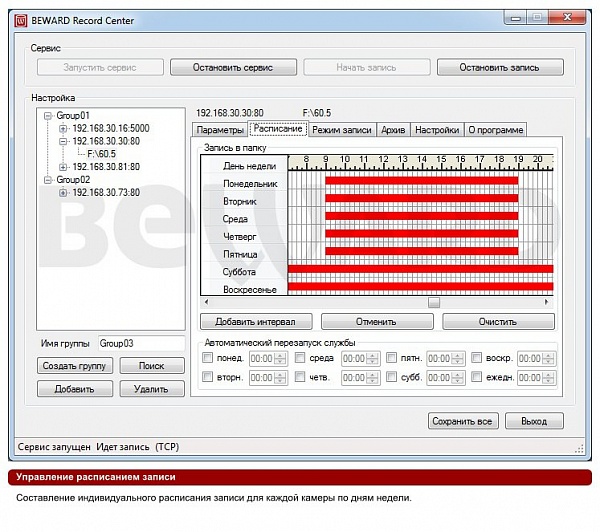
Task: Expand the 192.168.30.16:5000 camera node
Action: (63, 129)
